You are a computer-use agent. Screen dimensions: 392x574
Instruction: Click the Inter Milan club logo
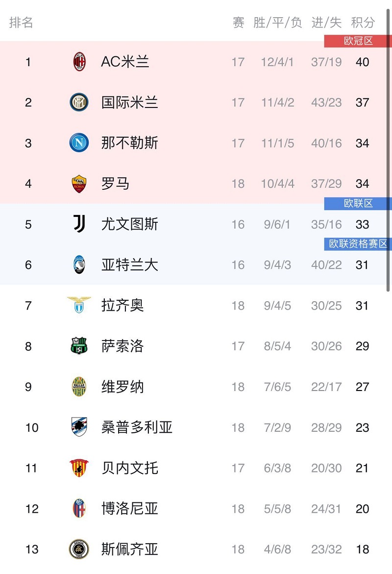[79, 102]
